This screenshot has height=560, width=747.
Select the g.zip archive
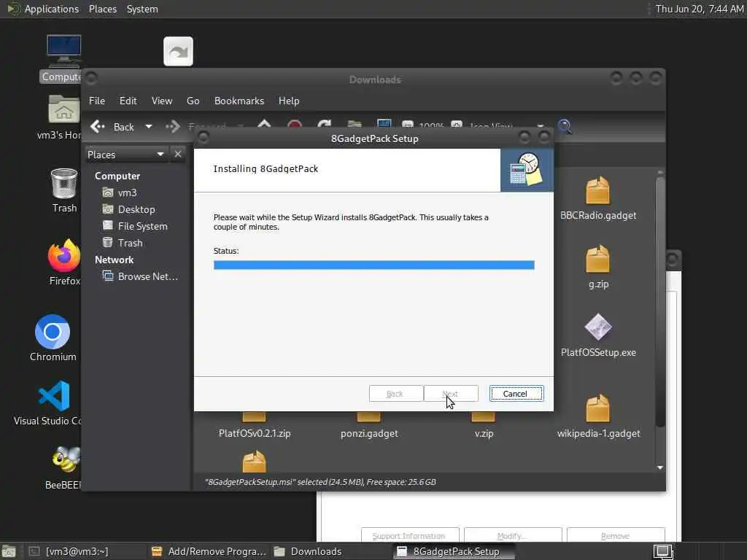click(598, 267)
